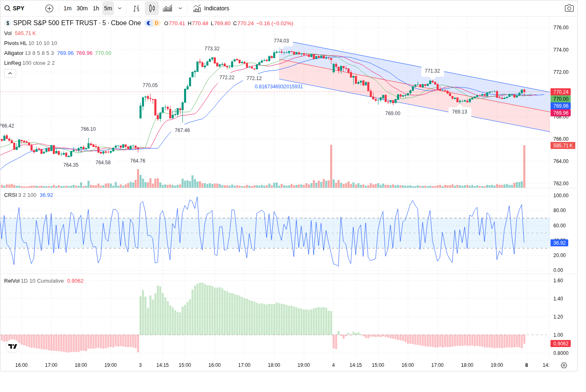Switch to candles chart style
This screenshot has width=586, height=392.
152,8
